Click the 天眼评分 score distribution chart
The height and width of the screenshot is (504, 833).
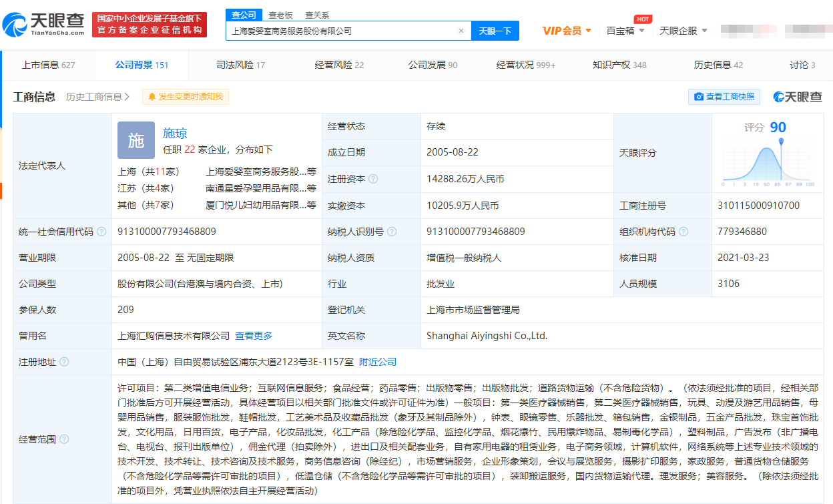[768, 164]
